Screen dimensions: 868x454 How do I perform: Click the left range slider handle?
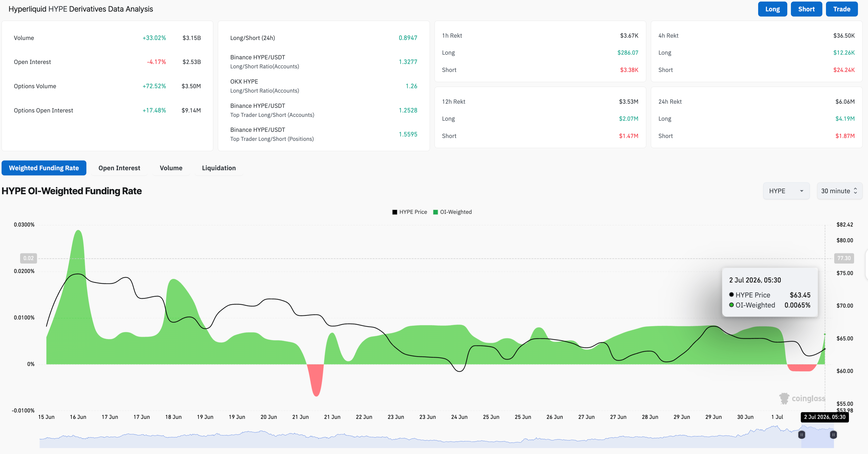pos(802,435)
